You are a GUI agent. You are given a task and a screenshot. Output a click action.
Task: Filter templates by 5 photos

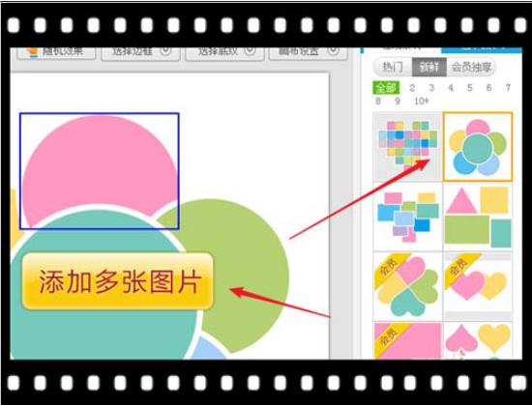click(469, 88)
